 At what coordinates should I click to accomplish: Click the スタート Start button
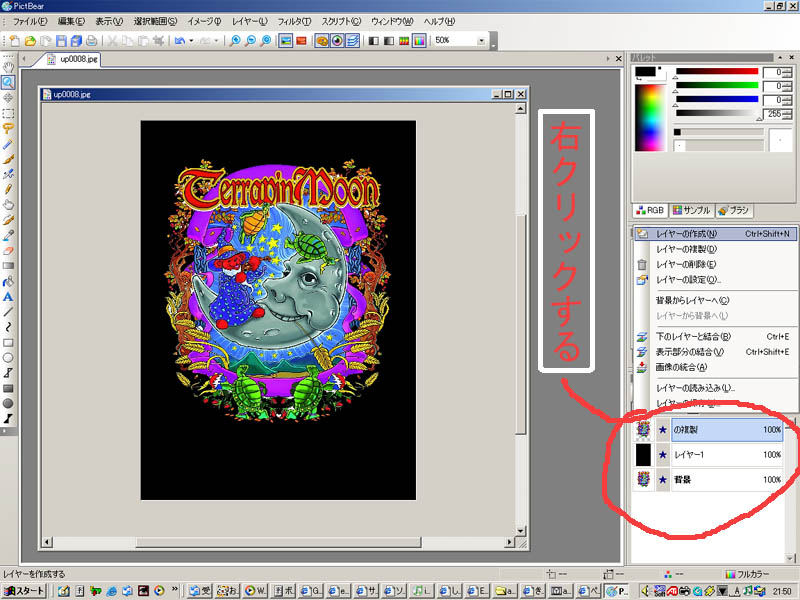(24, 591)
